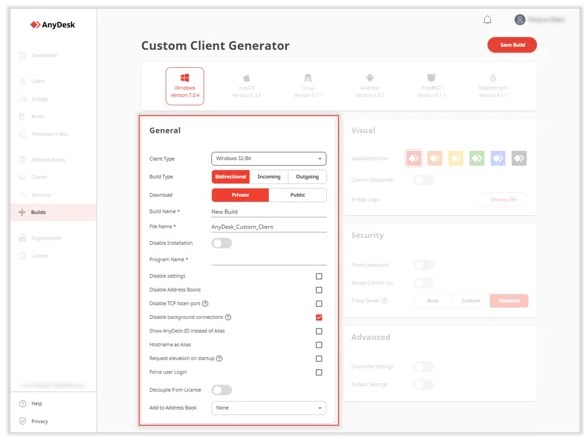The height and width of the screenshot is (439, 584).
Task: Open help for Disable TCP listen port
Action: pyautogui.click(x=205, y=303)
